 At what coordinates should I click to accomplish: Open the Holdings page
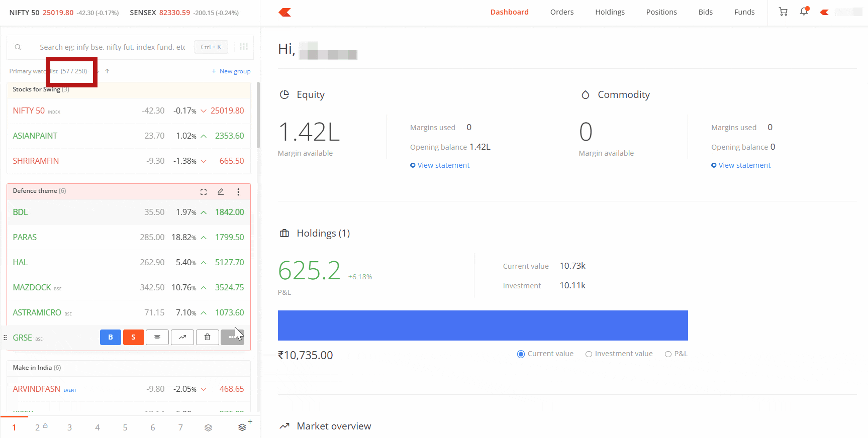(x=610, y=12)
